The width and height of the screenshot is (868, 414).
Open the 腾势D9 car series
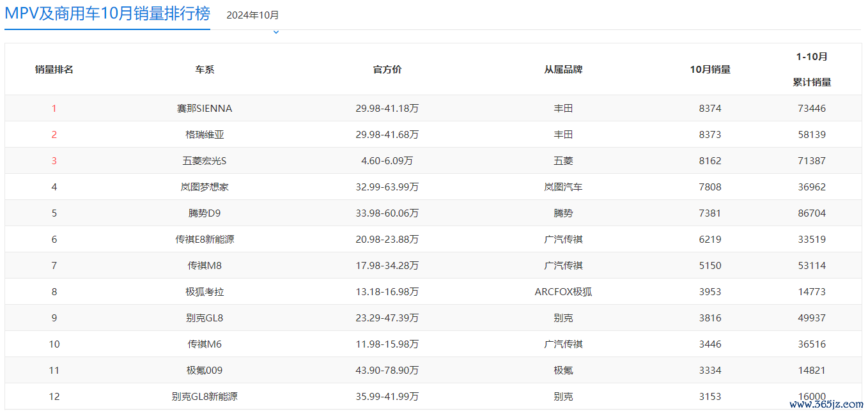[x=205, y=213]
